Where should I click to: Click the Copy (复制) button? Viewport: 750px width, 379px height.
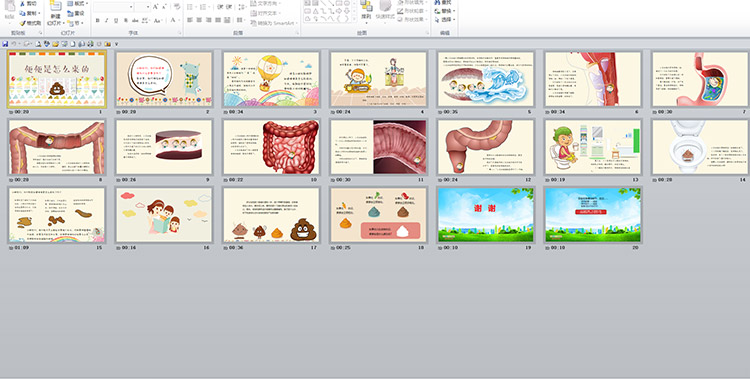point(31,13)
